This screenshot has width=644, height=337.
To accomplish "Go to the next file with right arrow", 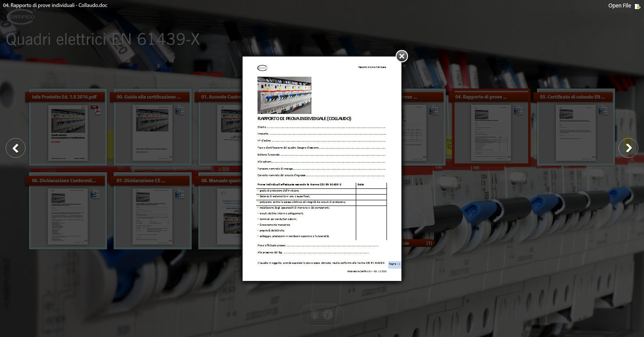I will pyautogui.click(x=628, y=148).
